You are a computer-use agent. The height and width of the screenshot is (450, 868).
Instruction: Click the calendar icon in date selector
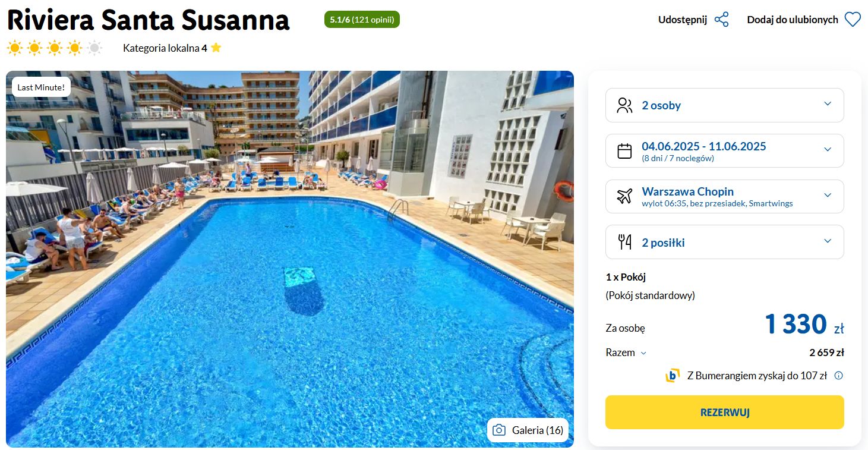(624, 151)
